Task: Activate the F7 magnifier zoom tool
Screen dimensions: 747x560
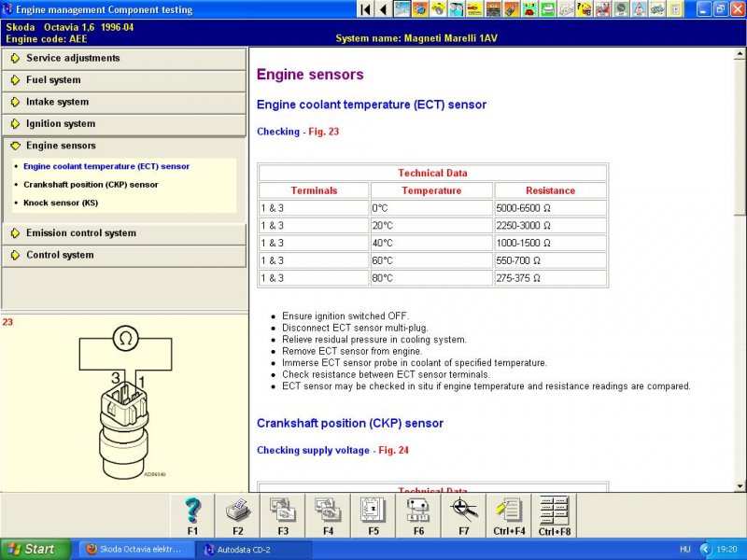Action: [464, 516]
